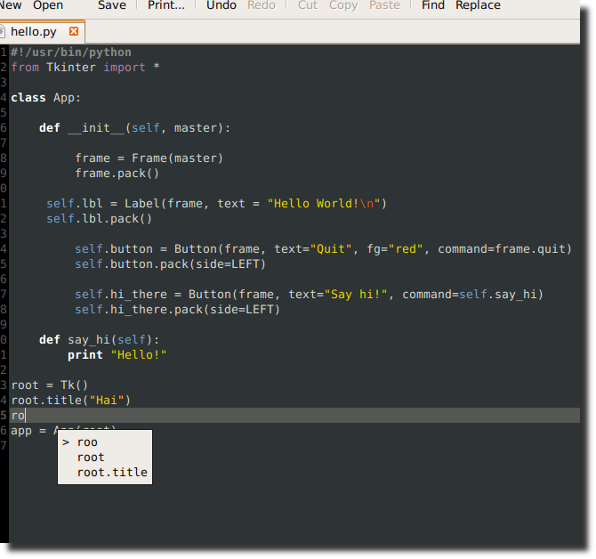This screenshot has height=559, width=596.
Task: Click the Paste toolbar button
Action: [384, 5]
